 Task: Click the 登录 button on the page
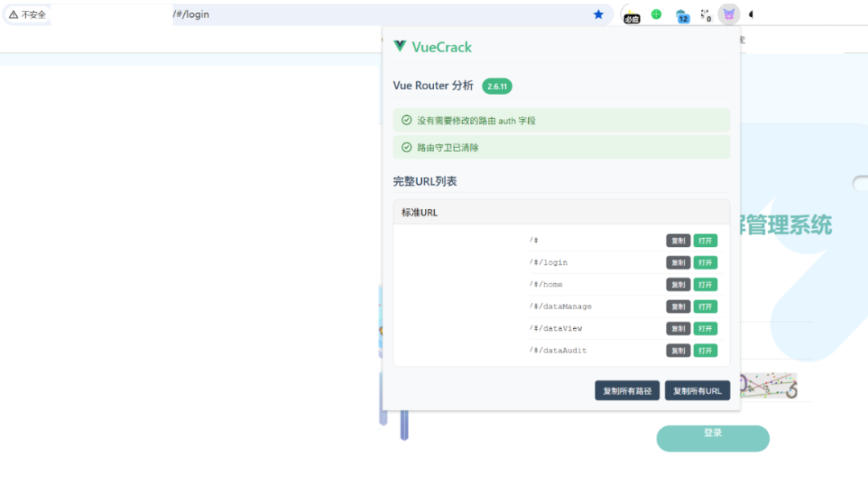pyautogui.click(x=712, y=438)
